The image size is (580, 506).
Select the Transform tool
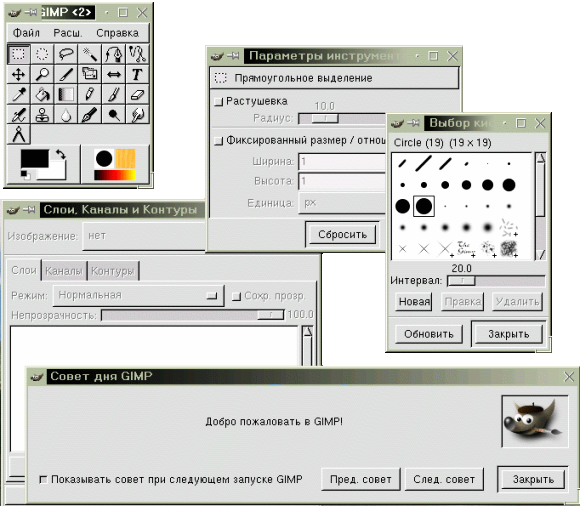click(90, 74)
